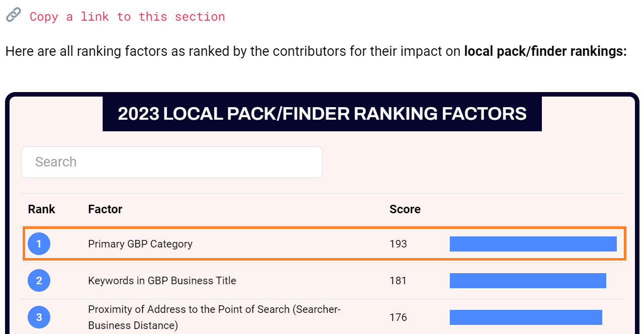Click the bolded local pack/finder rankings text
644x334 pixels.
545,51
